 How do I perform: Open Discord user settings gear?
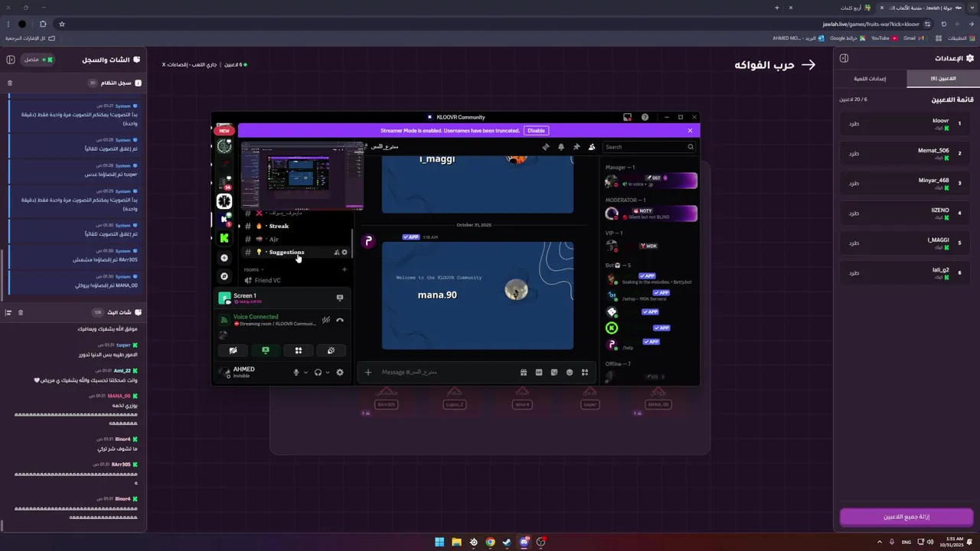tap(340, 373)
